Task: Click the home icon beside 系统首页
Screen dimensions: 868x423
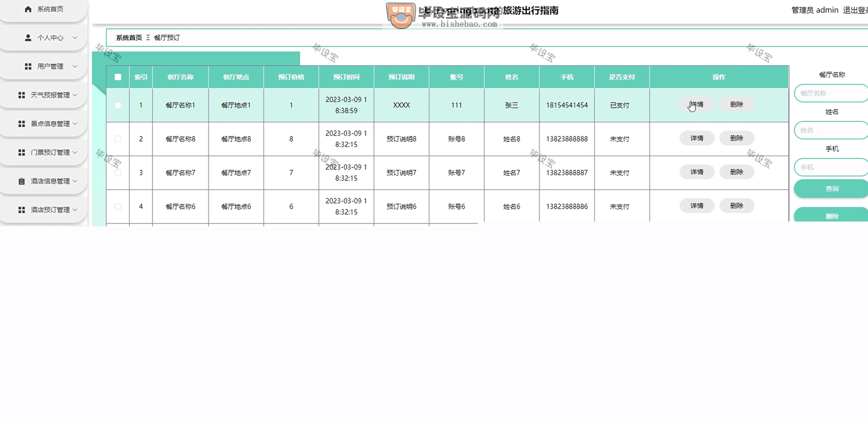Action: 28,9
